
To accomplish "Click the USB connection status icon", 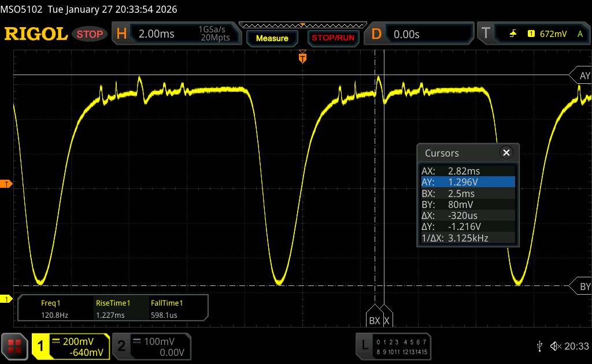I will pyautogui.click(x=539, y=346).
